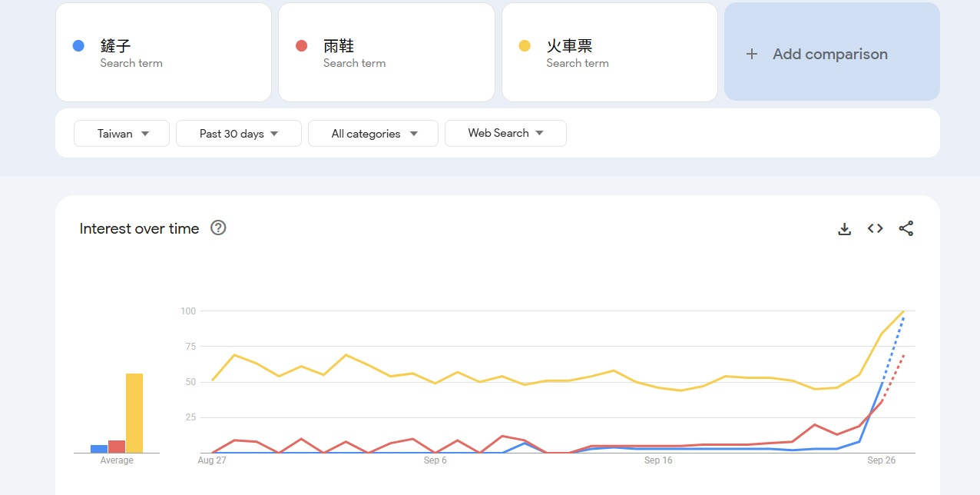Open the Web Search type dropdown

tap(505, 133)
